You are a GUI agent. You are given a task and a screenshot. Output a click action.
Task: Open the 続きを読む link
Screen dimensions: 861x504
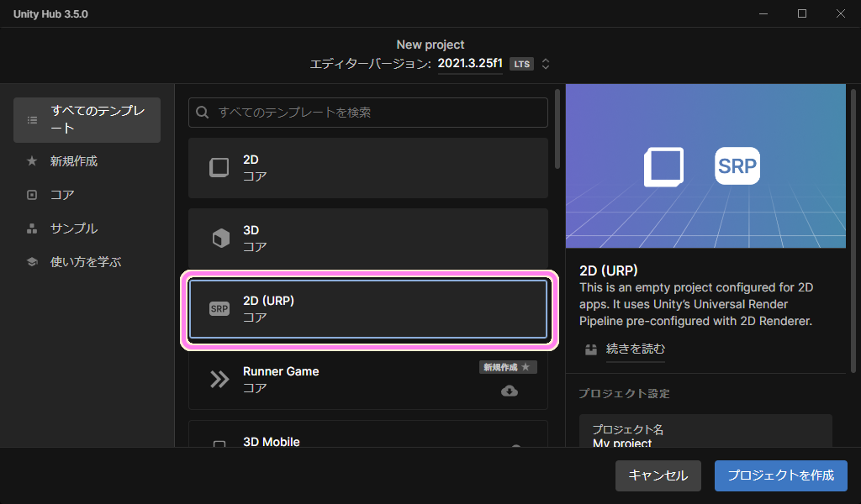pyautogui.click(x=635, y=349)
